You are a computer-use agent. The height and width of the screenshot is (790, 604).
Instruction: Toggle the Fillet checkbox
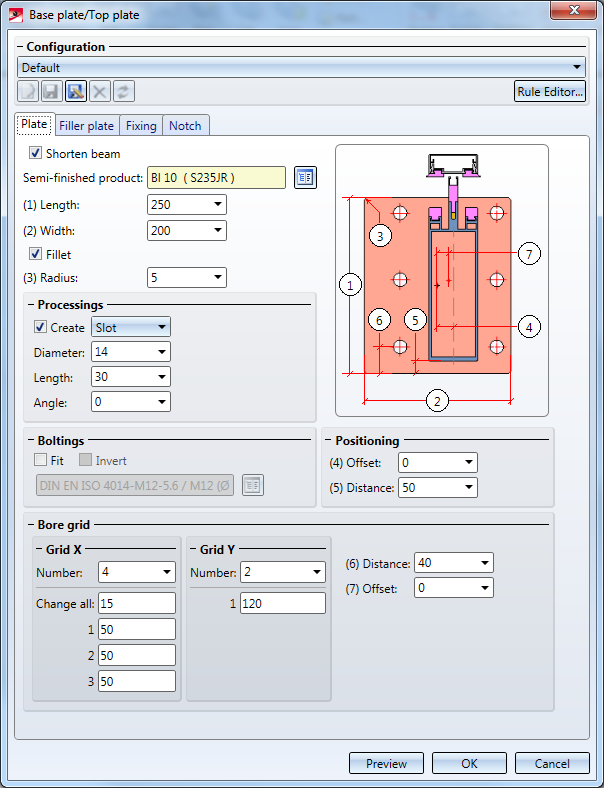pos(36,255)
